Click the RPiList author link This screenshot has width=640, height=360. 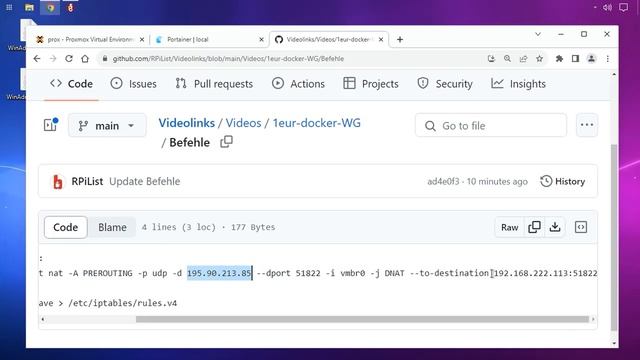[x=87, y=181]
